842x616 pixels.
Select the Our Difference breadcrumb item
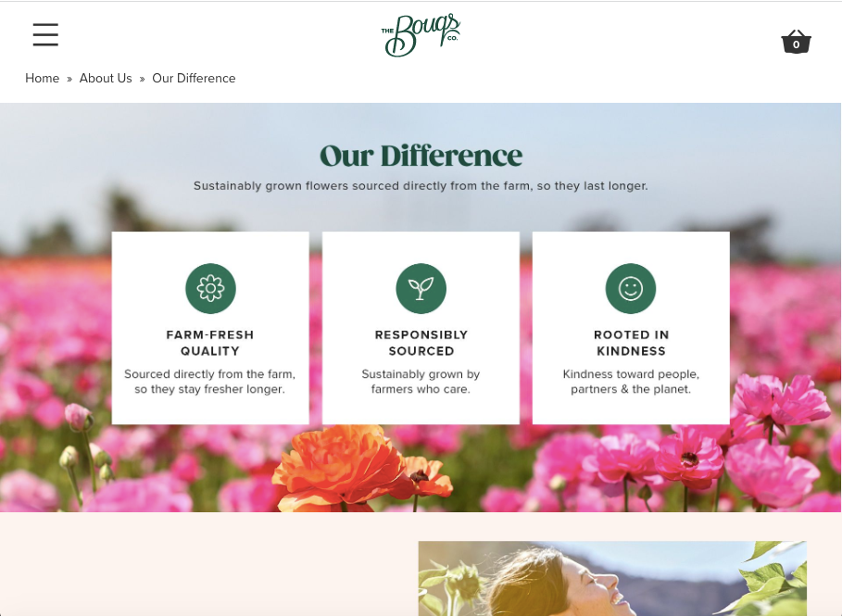coord(194,79)
